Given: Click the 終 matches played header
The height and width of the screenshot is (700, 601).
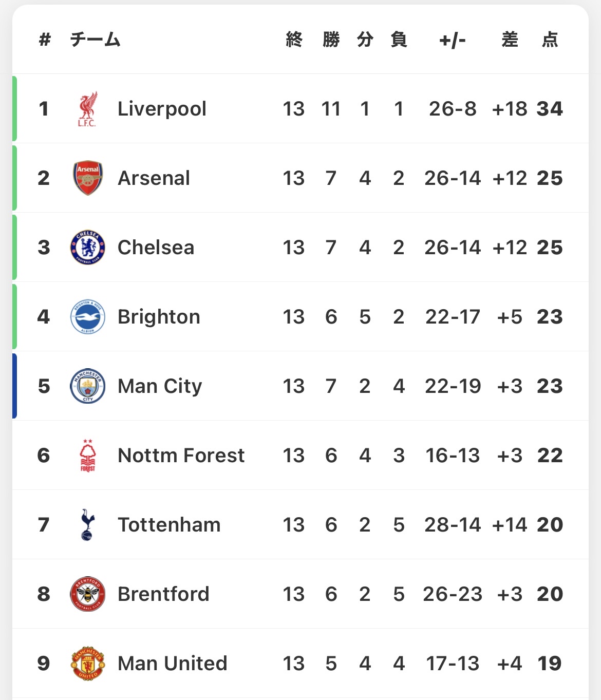Looking at the screenshot, I should [294, 40].
